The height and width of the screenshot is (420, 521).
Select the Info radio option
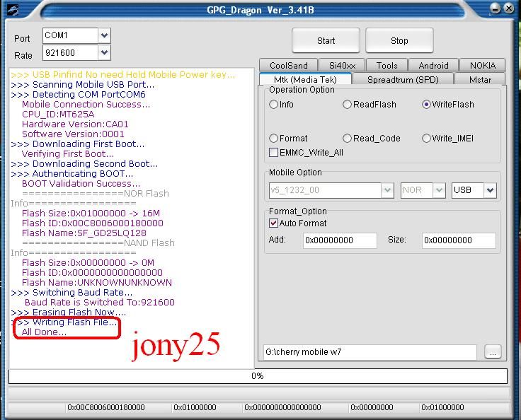click(274, 105)
